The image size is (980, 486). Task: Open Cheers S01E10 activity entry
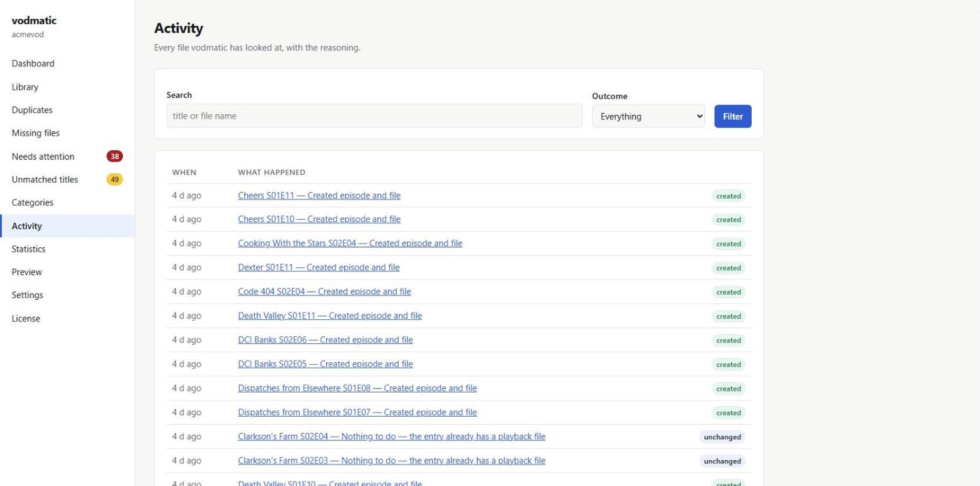click(319, 219)
